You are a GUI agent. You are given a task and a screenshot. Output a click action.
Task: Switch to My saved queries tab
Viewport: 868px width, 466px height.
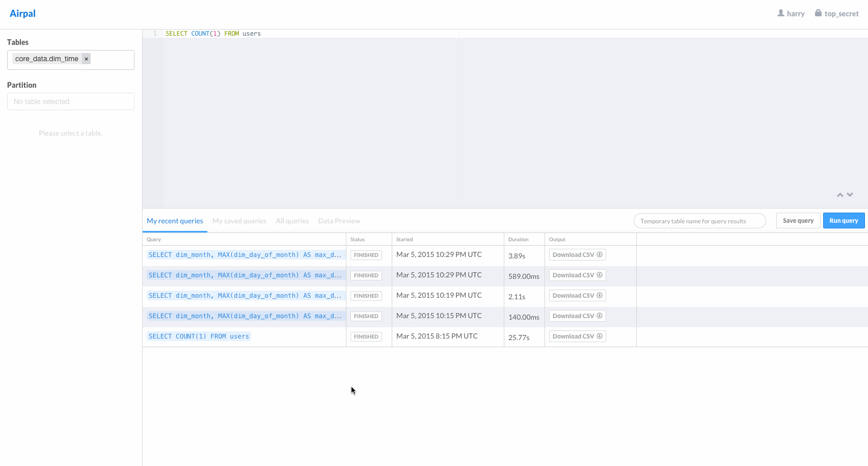pos(239,221)
